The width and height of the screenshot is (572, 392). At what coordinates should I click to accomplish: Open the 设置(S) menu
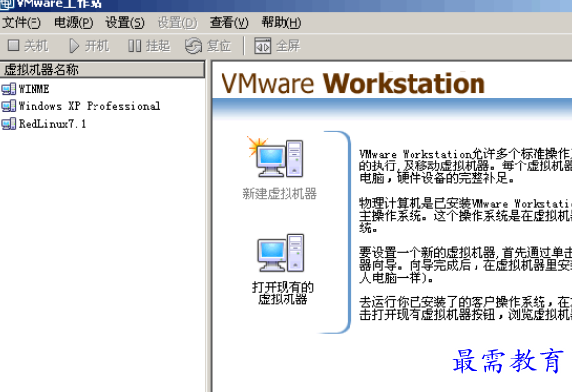point(125,23)
